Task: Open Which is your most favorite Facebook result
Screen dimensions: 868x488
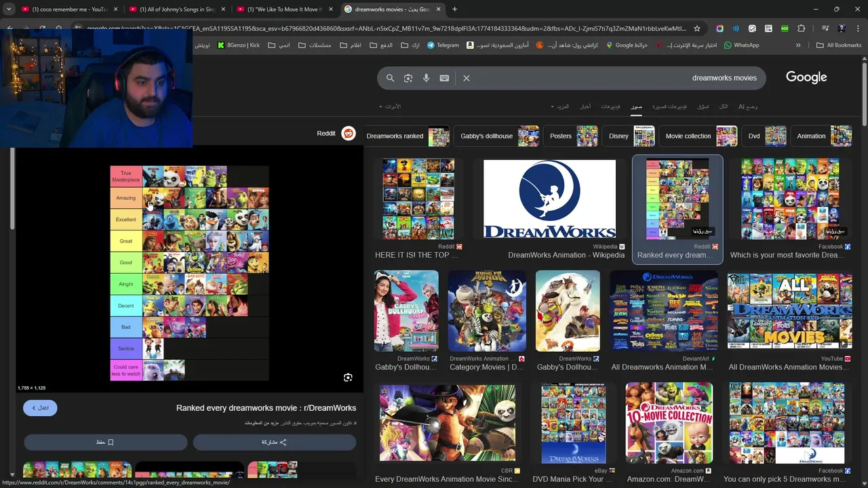Action: (x=790, y=199)
